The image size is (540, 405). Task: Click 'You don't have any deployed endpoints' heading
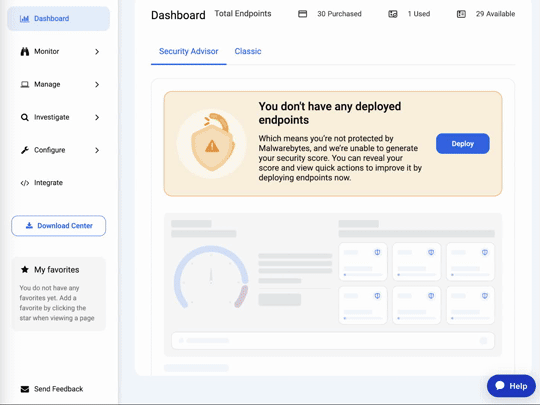click(x=330, y=113)
